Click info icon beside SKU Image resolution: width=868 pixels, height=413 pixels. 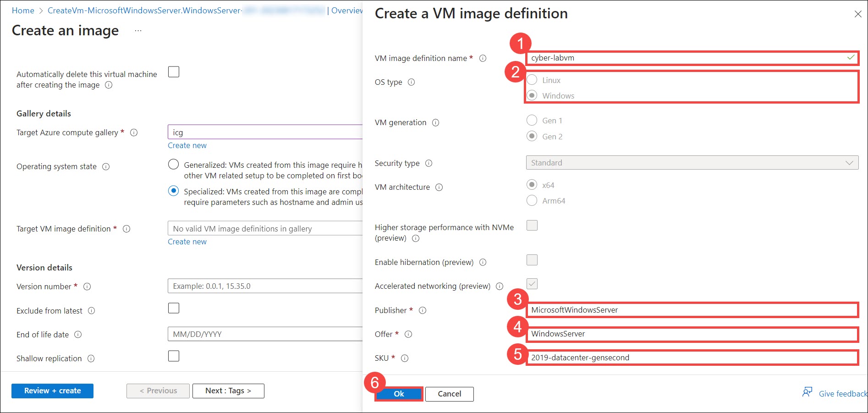[x=405, y=358]
